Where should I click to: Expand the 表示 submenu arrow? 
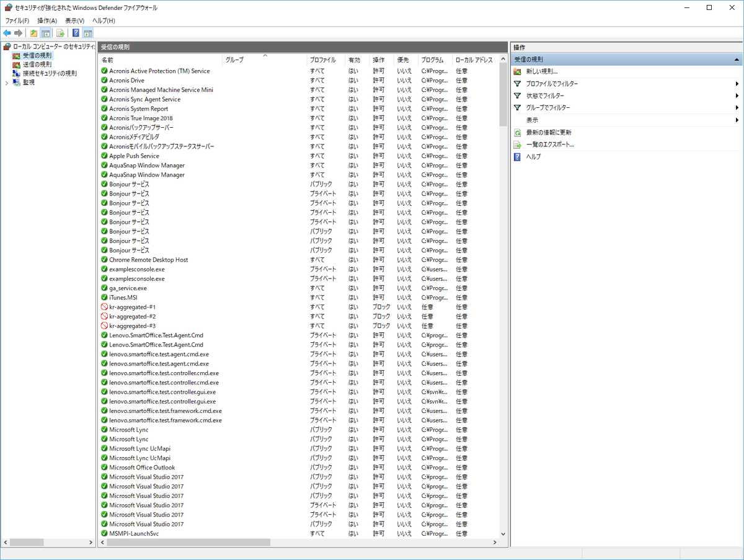pyautogui.click(x=737, y=120)
